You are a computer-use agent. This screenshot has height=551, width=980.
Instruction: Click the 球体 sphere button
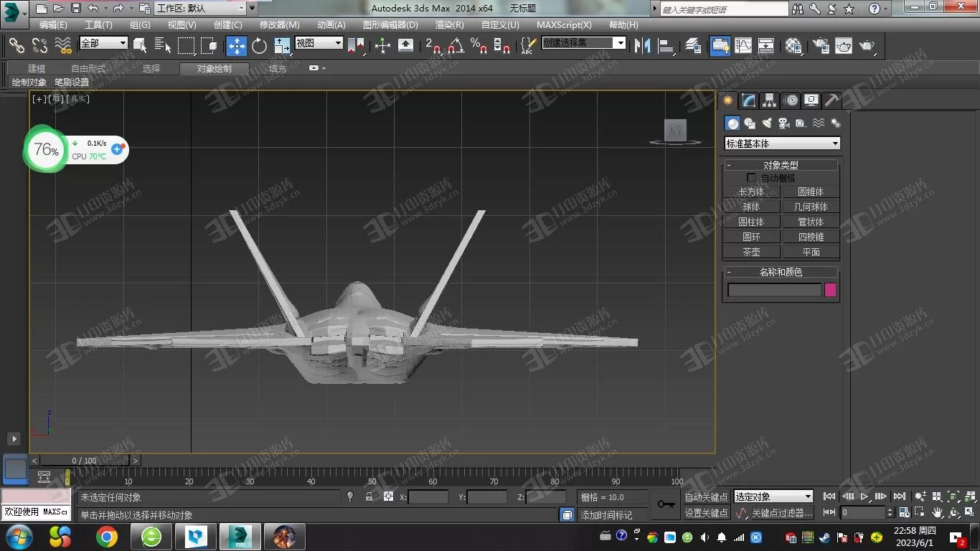(751, 207)
